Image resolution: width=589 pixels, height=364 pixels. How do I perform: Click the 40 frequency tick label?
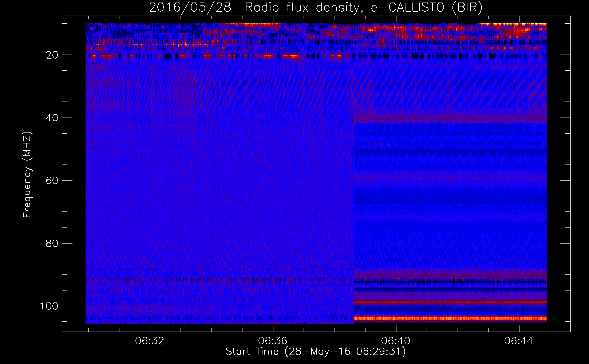[52, 118]
